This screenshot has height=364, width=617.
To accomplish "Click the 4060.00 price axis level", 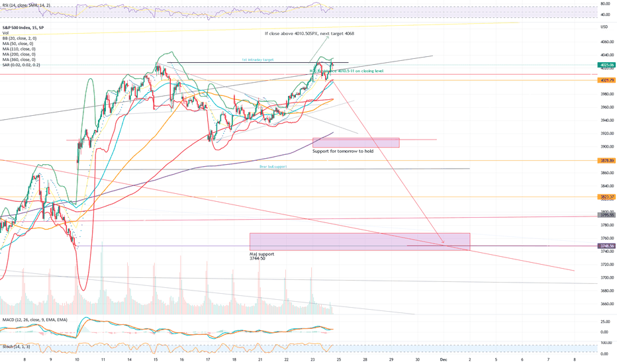I will (x=607, y=42).
